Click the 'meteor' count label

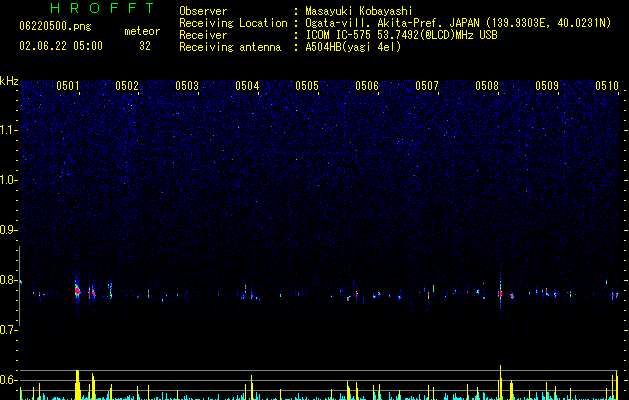(142, 31)
